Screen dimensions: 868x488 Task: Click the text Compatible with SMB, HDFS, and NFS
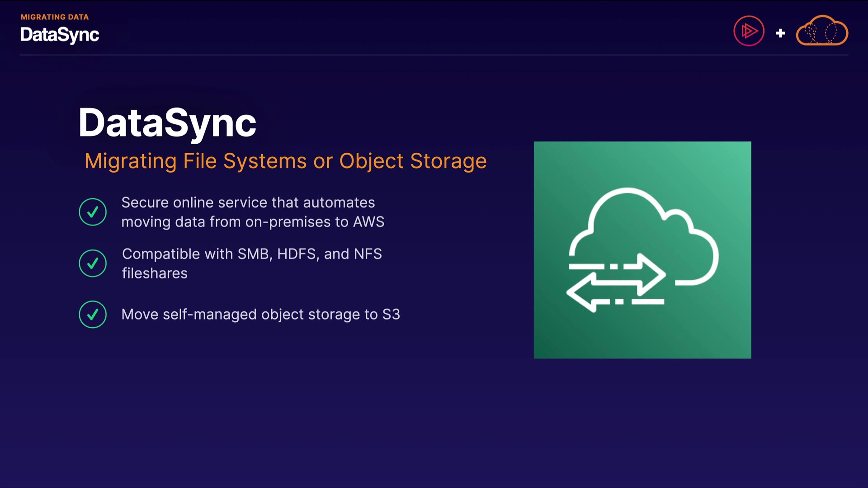252,254
